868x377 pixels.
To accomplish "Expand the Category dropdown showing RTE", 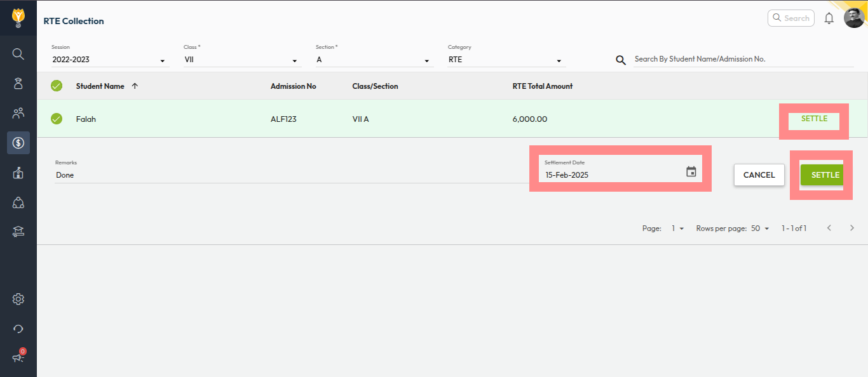I will (506, 60).
